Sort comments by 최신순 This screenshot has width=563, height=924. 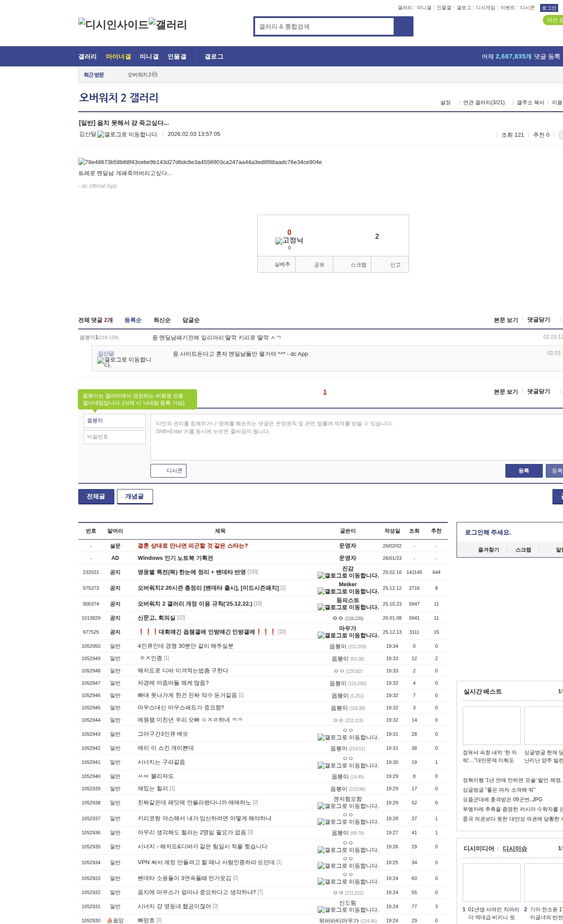pos(162,320)
